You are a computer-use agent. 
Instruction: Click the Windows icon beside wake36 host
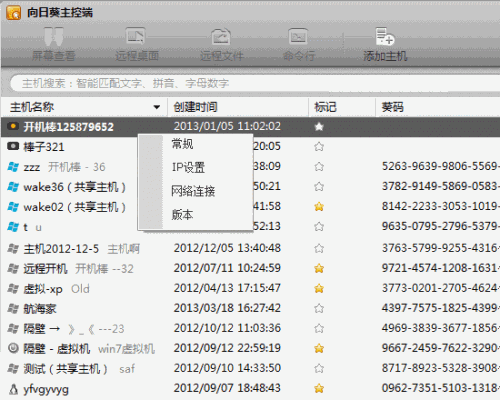(13, 187)
